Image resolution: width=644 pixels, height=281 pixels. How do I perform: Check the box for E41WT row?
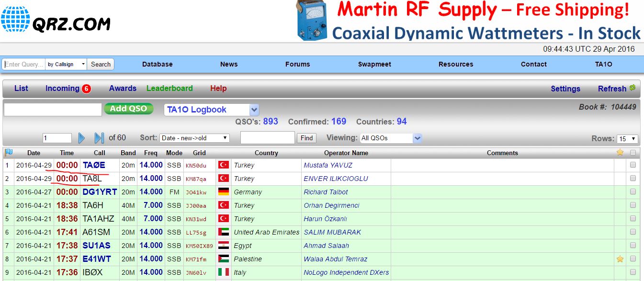coord(633,259)
